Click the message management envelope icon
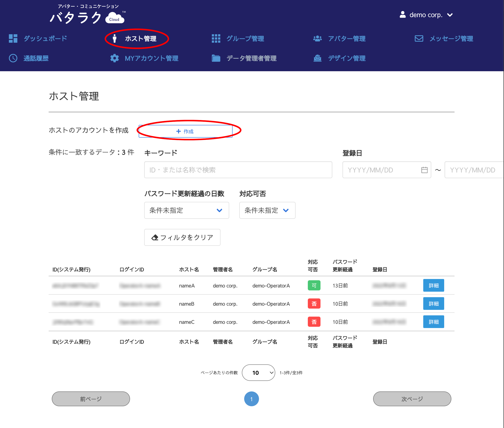Viewport: 504px width, 428px height. [x=419, y=38]
